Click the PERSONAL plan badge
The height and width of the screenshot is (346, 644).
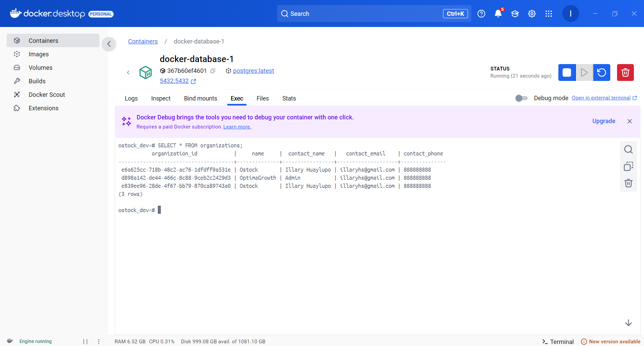point(101,14)
